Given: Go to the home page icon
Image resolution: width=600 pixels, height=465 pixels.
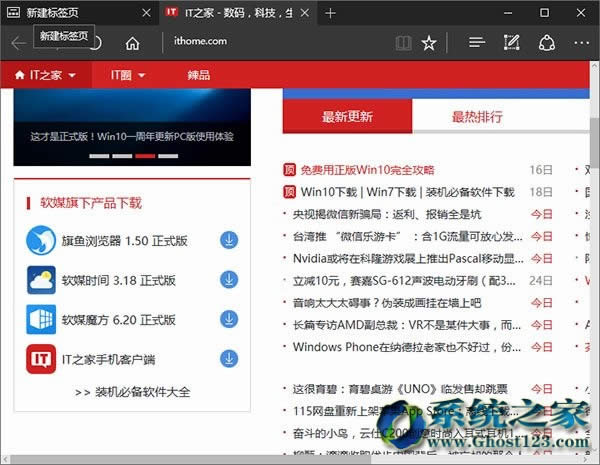Looking at the screenshot, I should tap(132, 43).
